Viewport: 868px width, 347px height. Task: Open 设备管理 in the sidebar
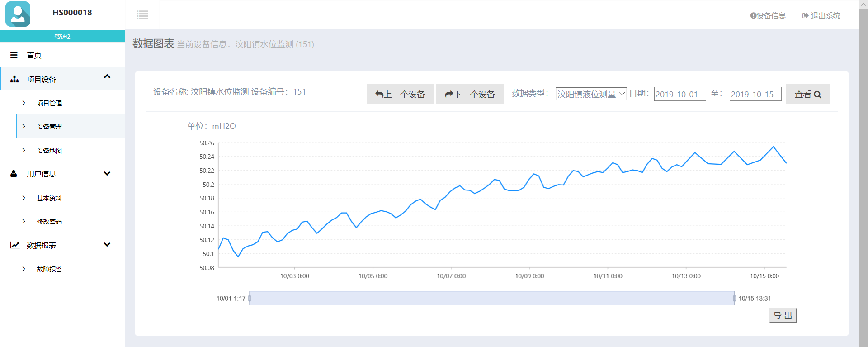coord(49,127)
